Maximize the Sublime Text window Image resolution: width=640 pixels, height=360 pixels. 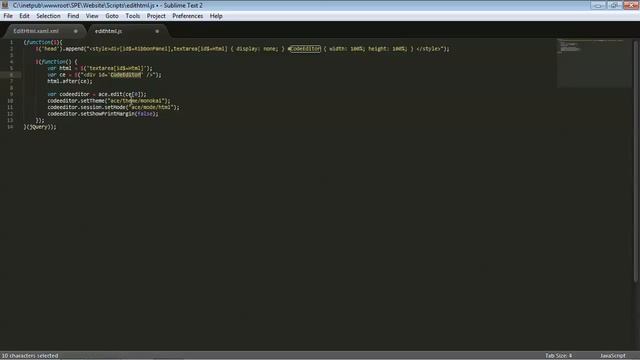click(x=614, y=5)
